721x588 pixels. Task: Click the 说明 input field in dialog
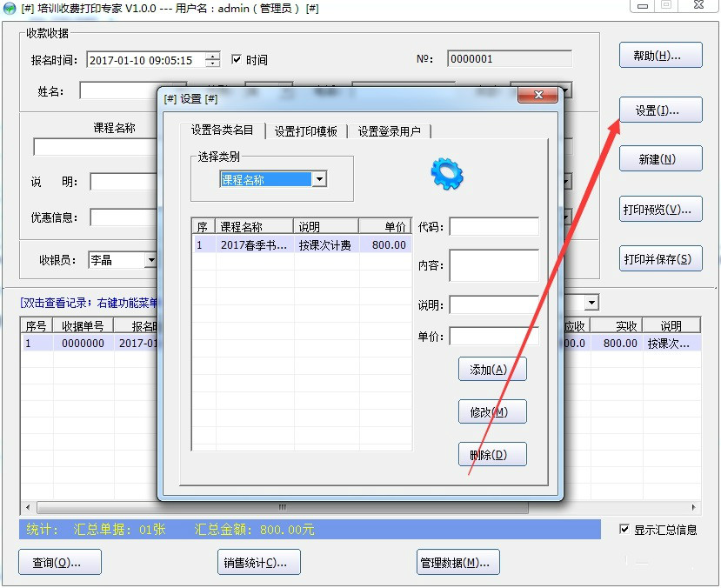[494, 304]
